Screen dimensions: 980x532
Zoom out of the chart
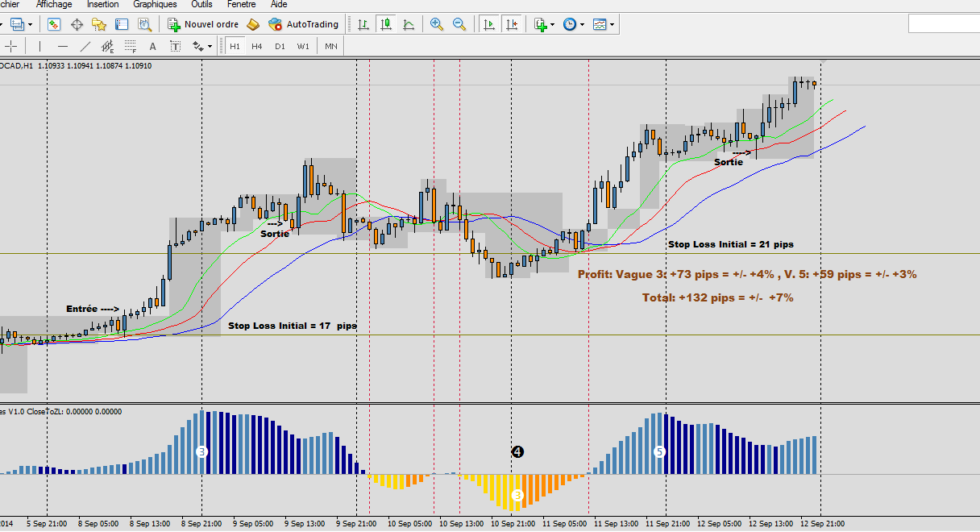[459, 24]
